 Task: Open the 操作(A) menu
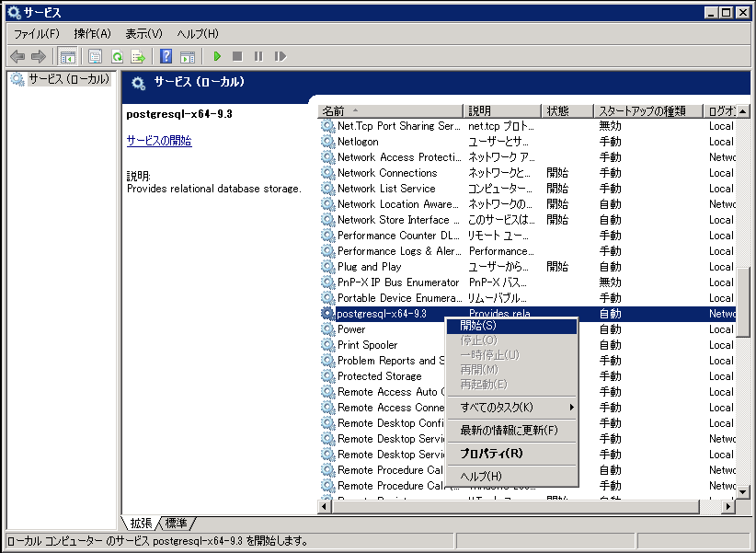tap(92, 33)
